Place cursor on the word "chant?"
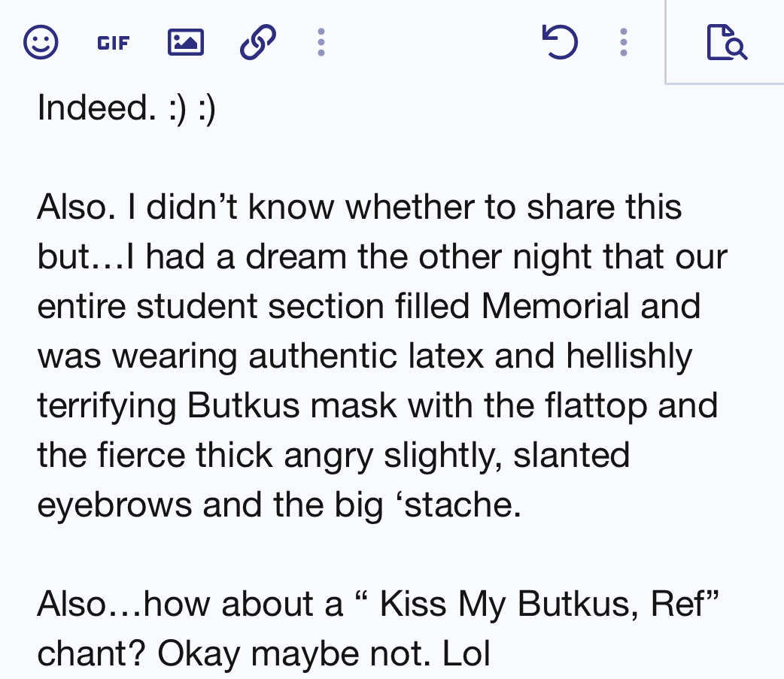784x679 pixels. (x=90, y=653)
